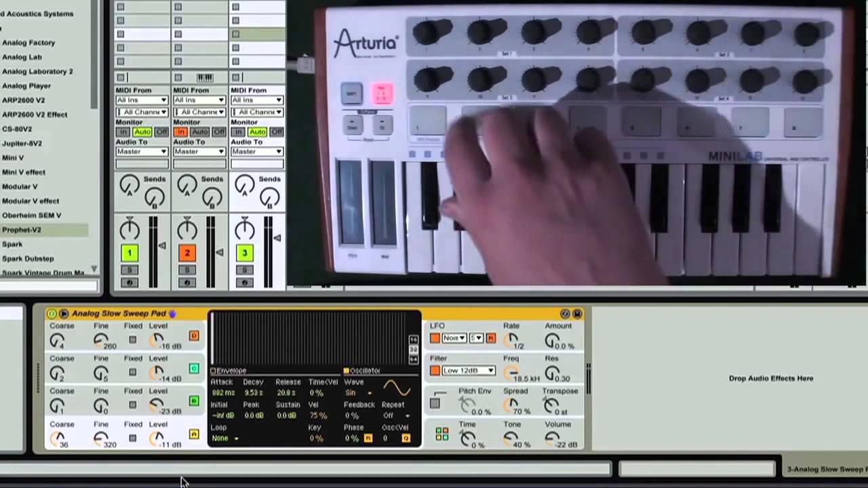Click the sine waveform preview in Oscillator display
Viewport: 868px width, 488px height.
(x=397, y=388)
